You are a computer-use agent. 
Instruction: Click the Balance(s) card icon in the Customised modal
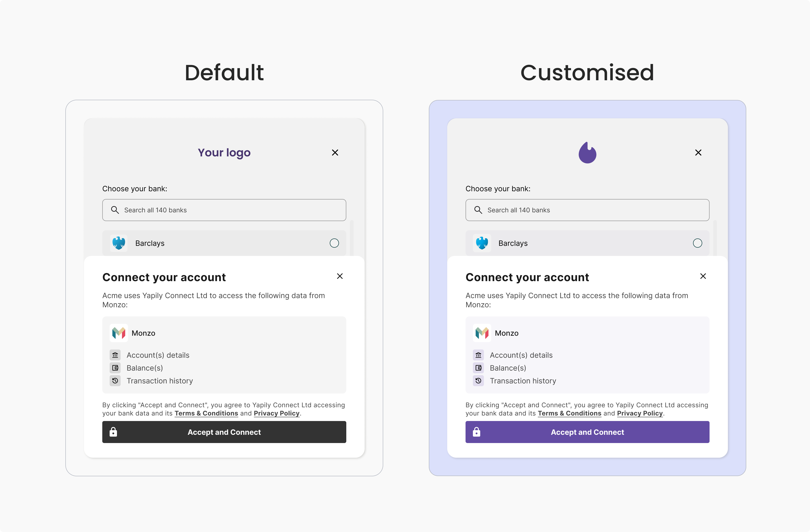coord(479,368)
